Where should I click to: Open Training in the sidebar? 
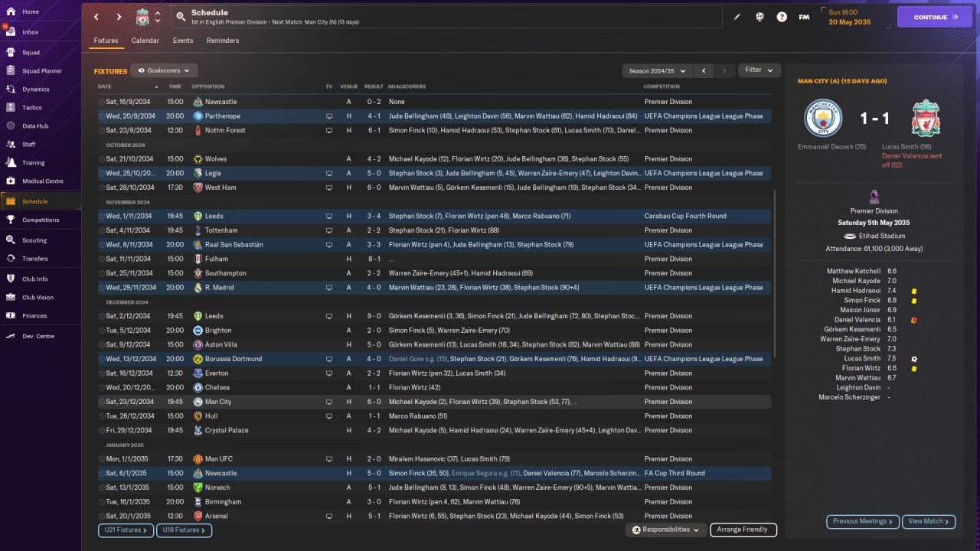click(33, 163)
